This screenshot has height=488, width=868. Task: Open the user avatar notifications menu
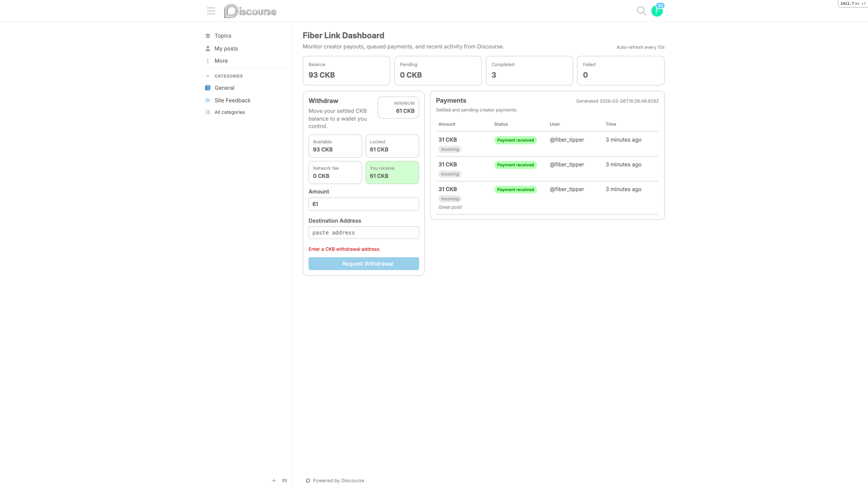[x=657, y=11]
